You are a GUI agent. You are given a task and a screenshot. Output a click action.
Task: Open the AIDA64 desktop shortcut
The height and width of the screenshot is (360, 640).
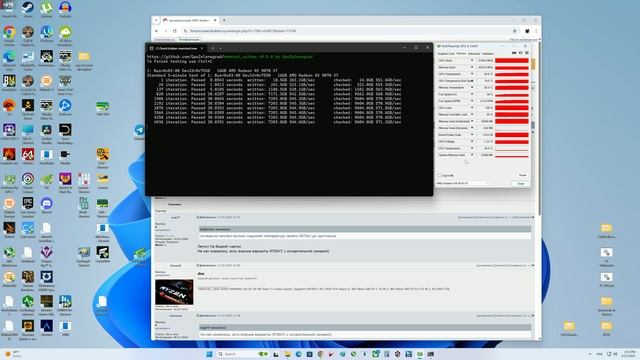[28, 155]
